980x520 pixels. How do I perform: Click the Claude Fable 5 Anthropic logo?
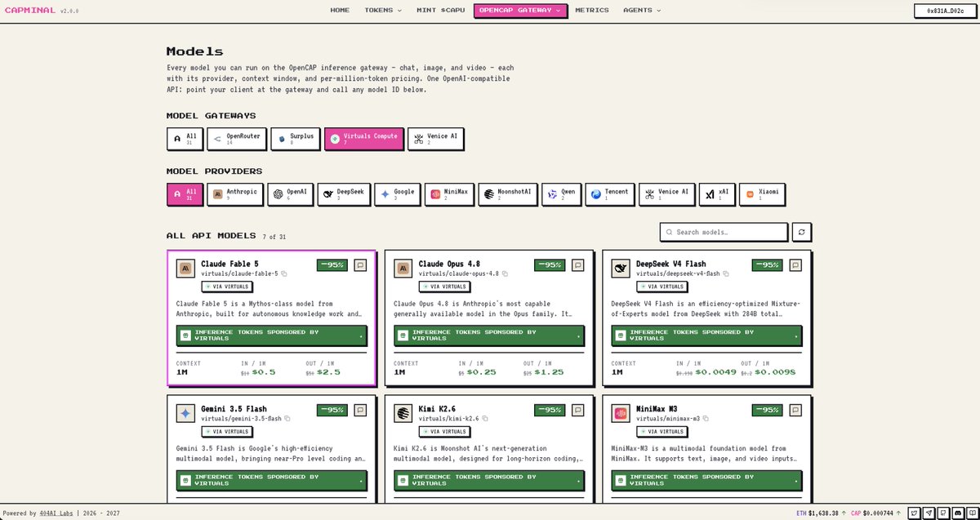click(185, 269)
